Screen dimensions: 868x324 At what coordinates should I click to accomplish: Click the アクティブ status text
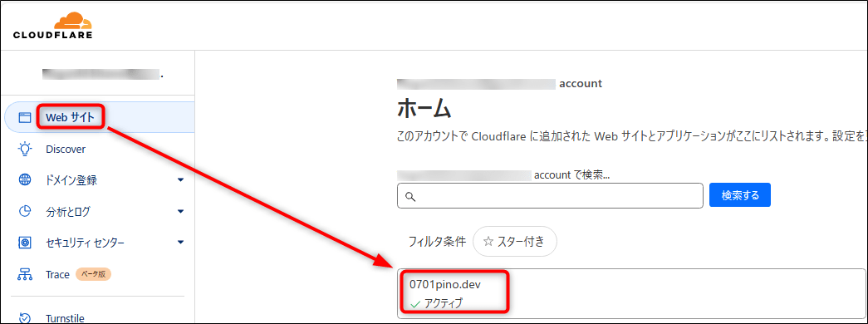[x=443, y=303]
